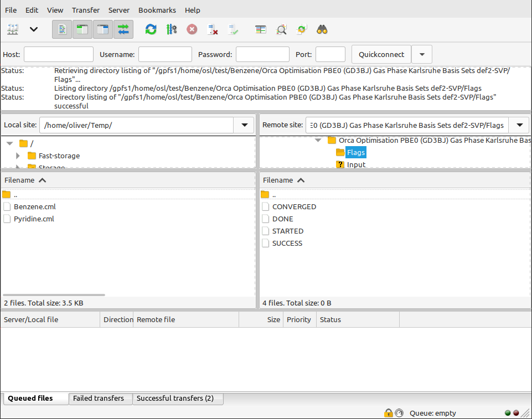Focus the Host input field
532x419 pixels.
click(x=59, y=54)
